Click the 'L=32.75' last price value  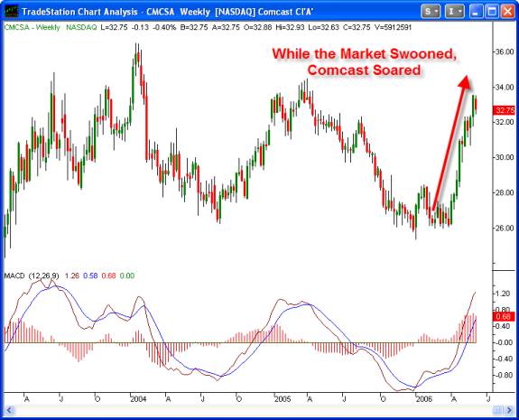tap(114, 27)
